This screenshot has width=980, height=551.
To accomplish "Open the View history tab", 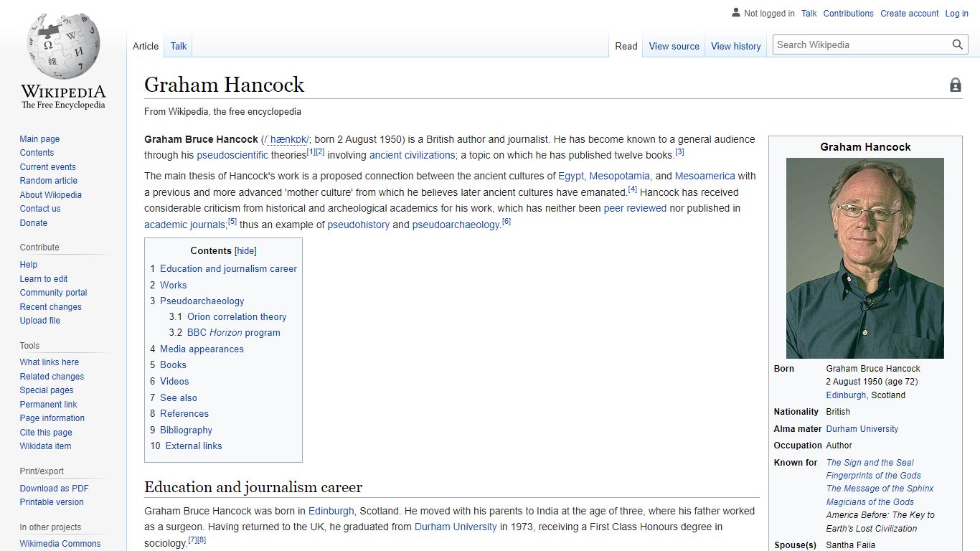I will (735, 46).
